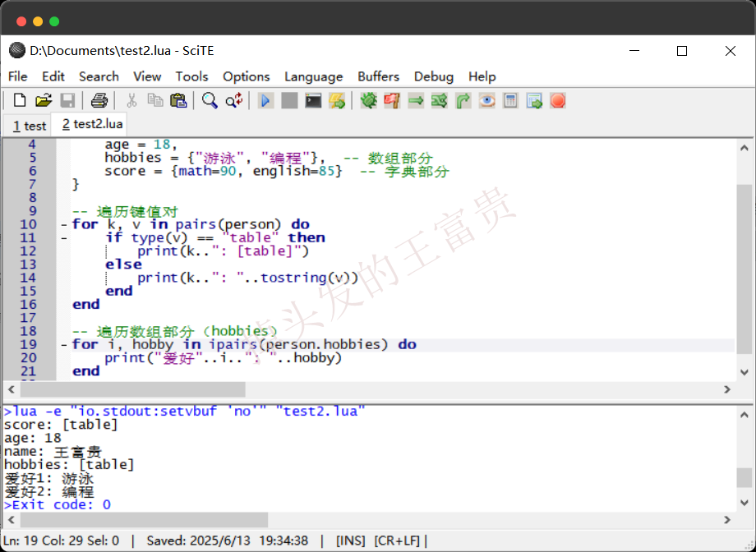The width and height of the screenshot is (756, 552).
Task: Click output pane horizontal scroll right arrow
Action: click(x=727, y=520)
